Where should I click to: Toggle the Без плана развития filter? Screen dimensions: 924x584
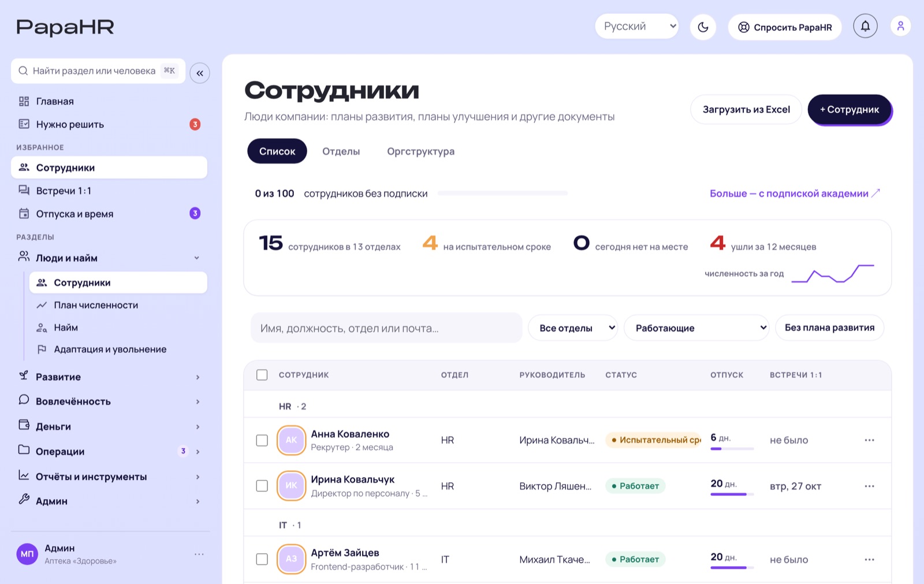tap(829, 328)
